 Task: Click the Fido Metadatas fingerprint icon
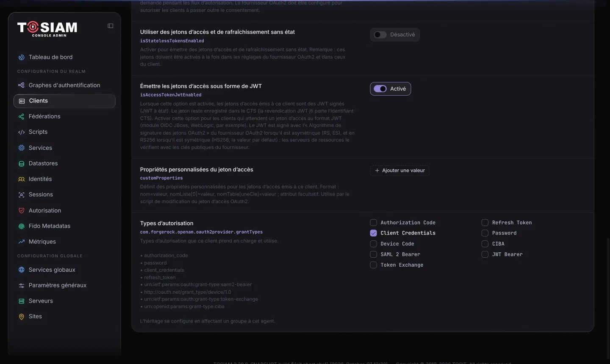[22, 226]
